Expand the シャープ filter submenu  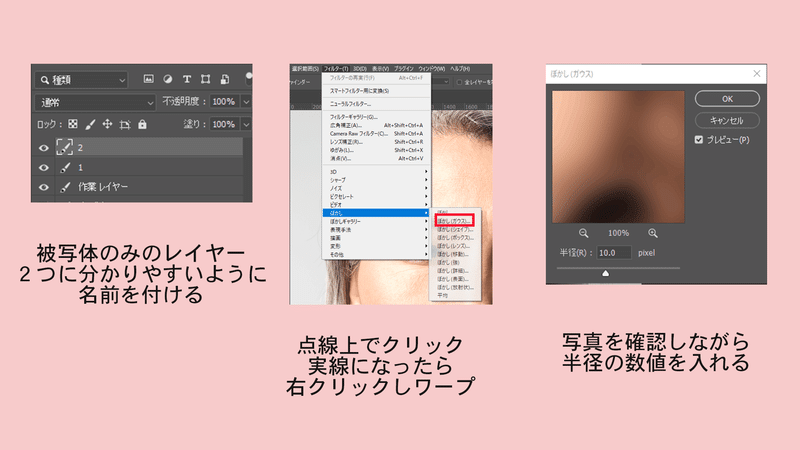pos(377,180)
